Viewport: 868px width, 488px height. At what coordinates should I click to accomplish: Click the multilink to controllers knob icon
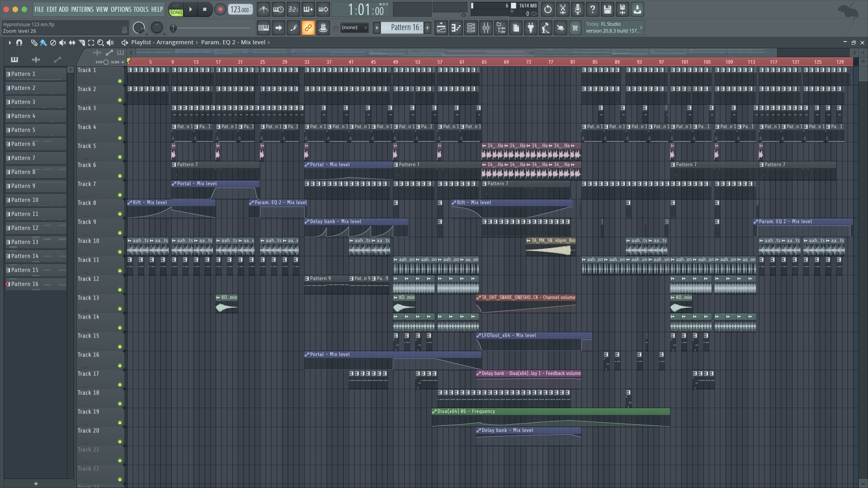[323, 28]
